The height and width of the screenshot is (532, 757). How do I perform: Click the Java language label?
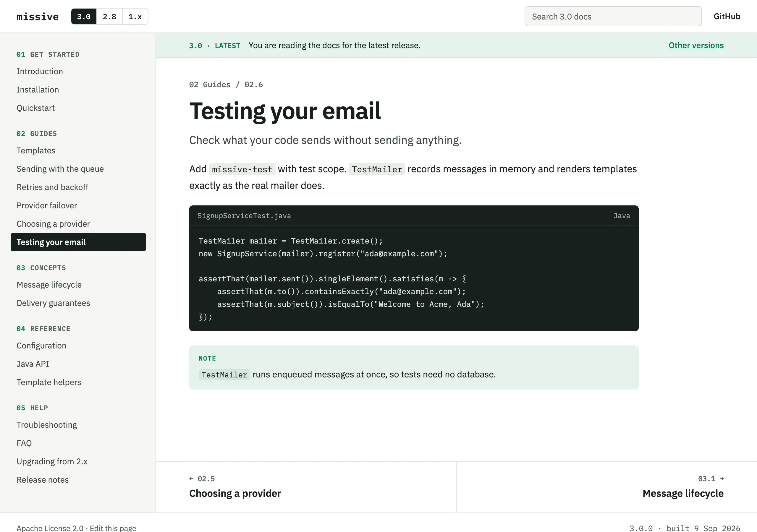click(x=622, y=216)
